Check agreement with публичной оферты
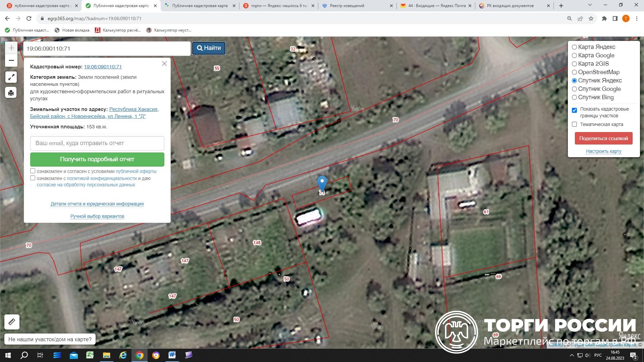This screenshot has height=362, width=644. [33, 171]
